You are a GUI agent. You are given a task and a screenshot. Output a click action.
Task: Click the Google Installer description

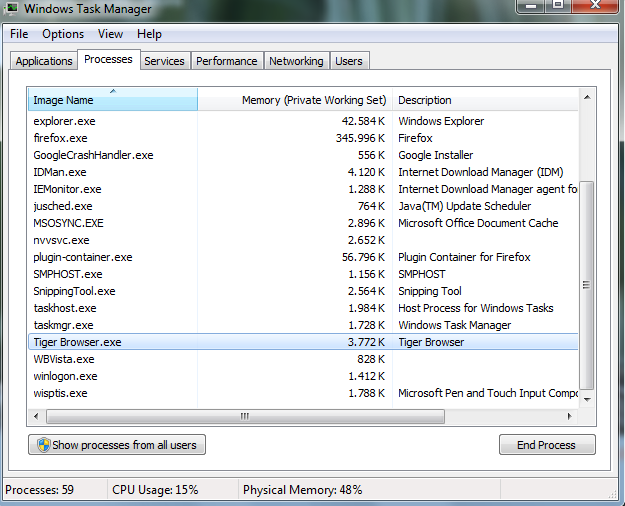point(436,155)
